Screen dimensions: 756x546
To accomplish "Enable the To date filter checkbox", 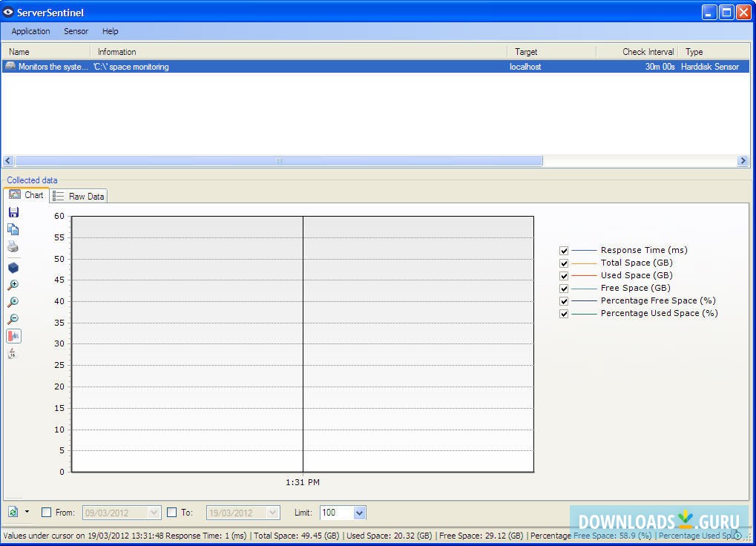I will coord(171,513).
